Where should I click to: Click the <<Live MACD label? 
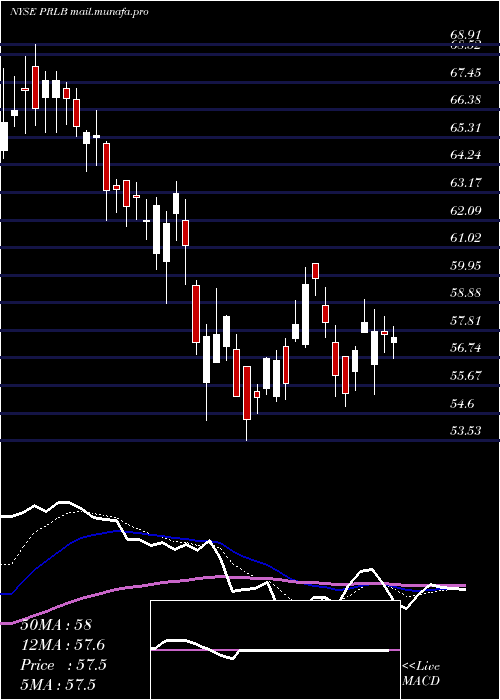(421, 673)
